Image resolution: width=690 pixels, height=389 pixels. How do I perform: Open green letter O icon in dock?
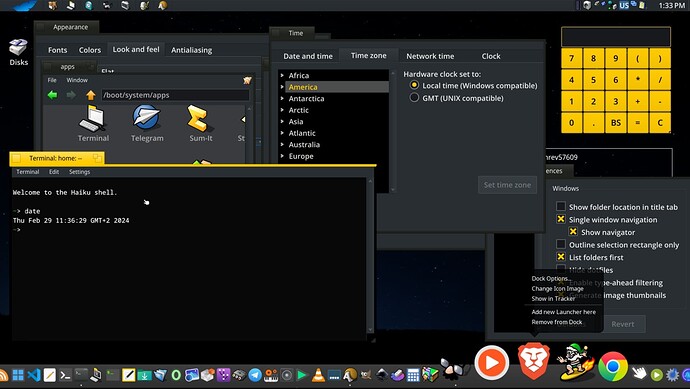point(176,375)
